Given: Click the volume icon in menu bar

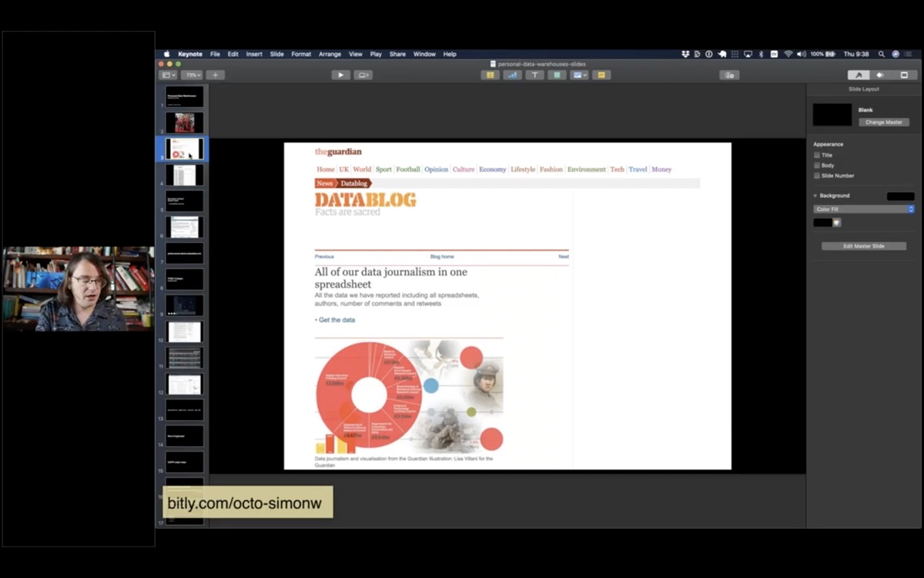Looking at the screenshot, I should [802, 54].
